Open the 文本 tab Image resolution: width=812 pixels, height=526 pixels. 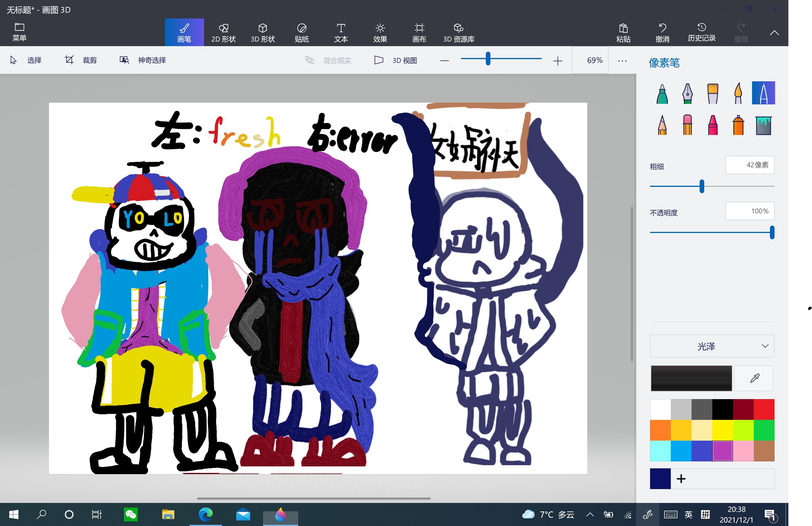coord(341,33)
